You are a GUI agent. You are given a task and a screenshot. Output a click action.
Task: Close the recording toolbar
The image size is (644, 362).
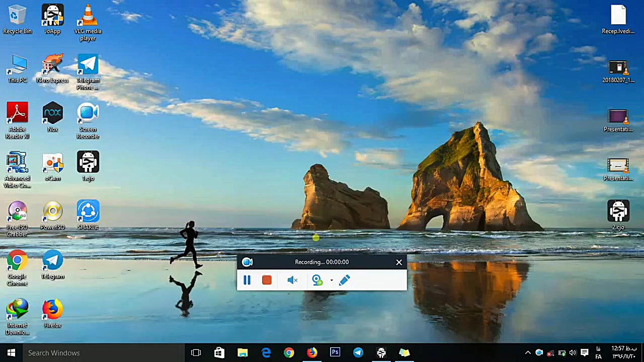[x=399, y=262]
